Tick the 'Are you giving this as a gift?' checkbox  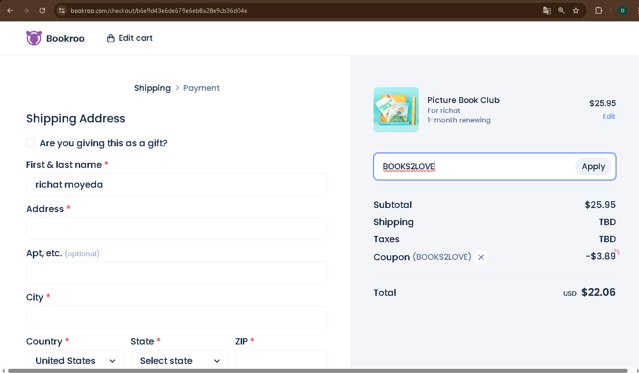(x=31, y=143)
